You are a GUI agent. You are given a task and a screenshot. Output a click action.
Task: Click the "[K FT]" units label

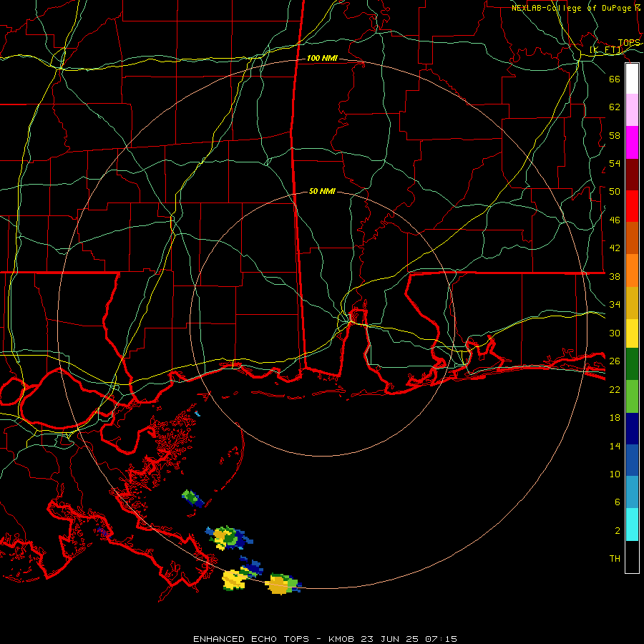click(x=606, y=50)
